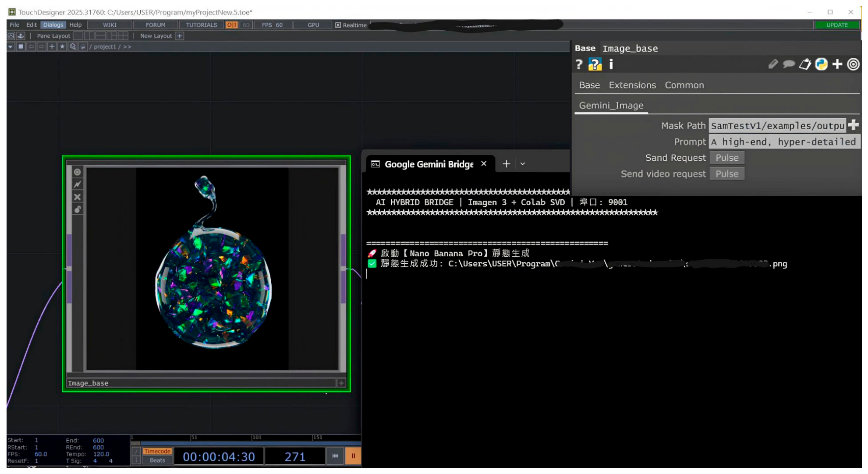Add new layout with plus button
The height and width of the screenshot is (474, 868).
coord(180,36)
